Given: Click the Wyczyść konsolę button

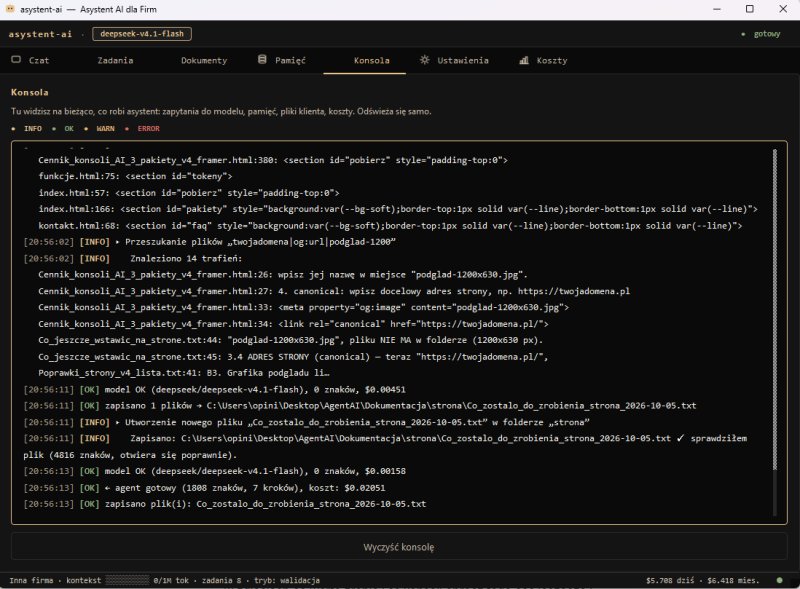Looking at the screenshot, I should click(399, 547).
